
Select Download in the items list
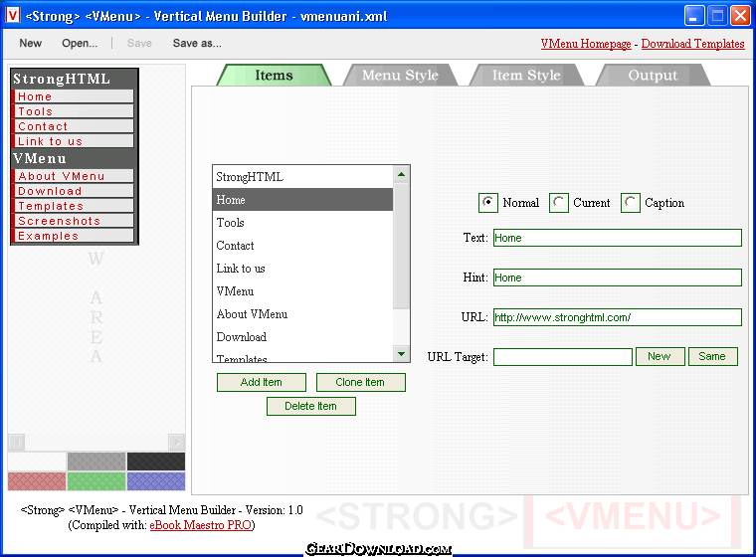pyautogui.click(x=302, y=337)
